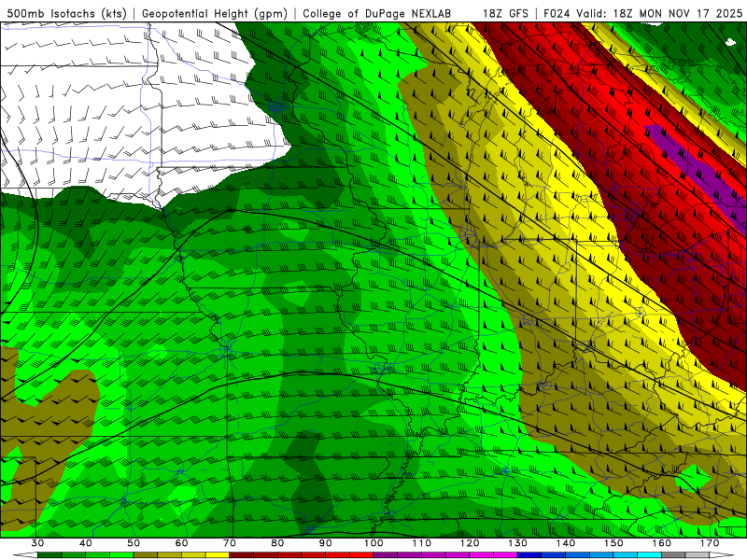Click the 120 knot legend label
747x560 pixels.
470,543
